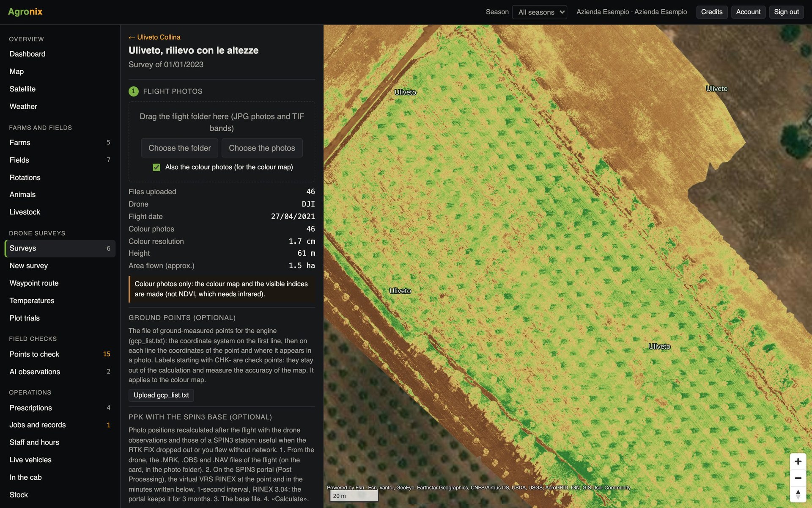Zoom out on the map
The image size is (812, 508).
(798, 478)
